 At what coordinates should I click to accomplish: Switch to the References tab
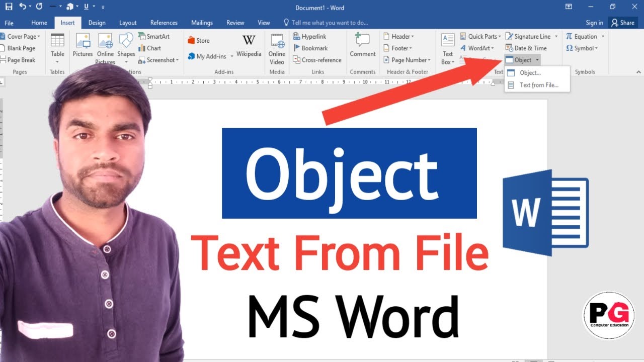[x=164, y=23]
